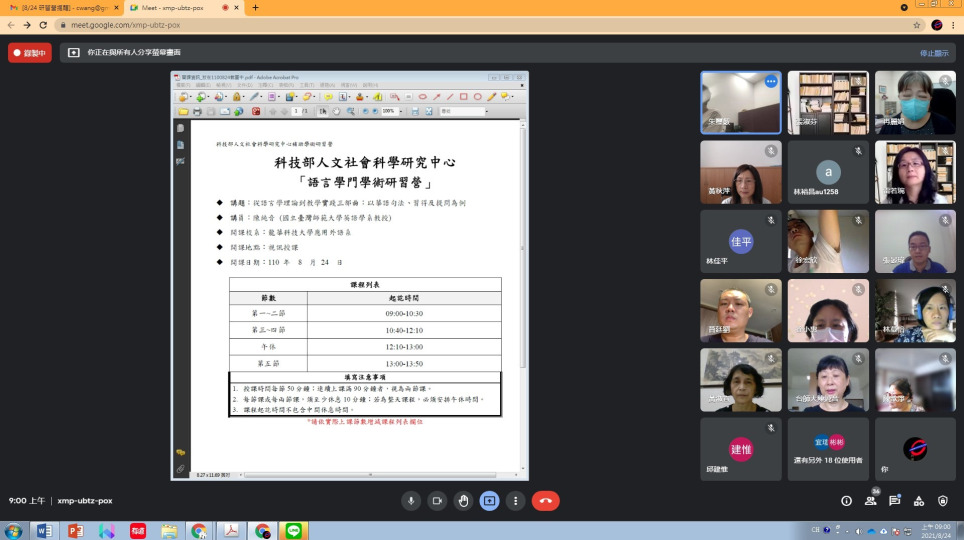This screenshot has height=540, width=964.
Task: Open a new browser tab
Action: click(255, 8)
